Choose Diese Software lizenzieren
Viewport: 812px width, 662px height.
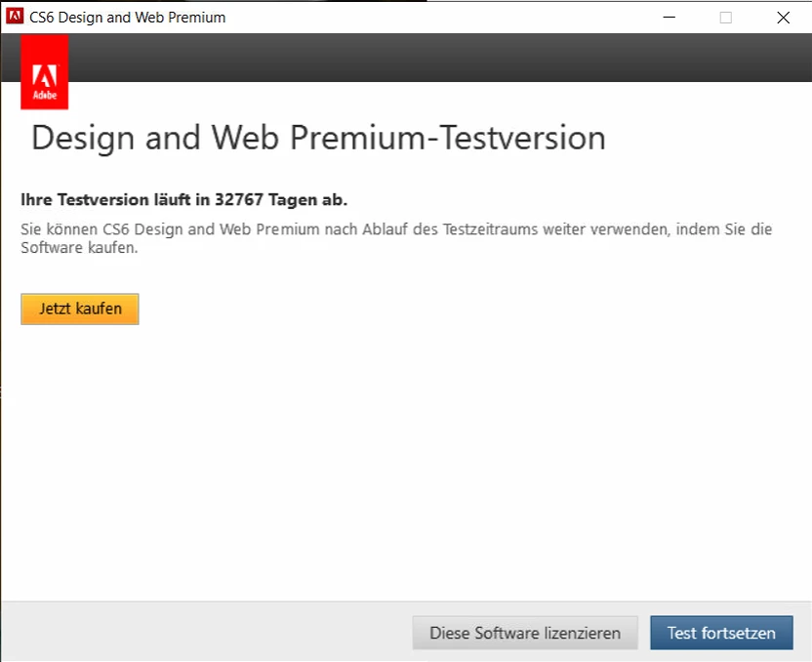click(x=525, y=633)
